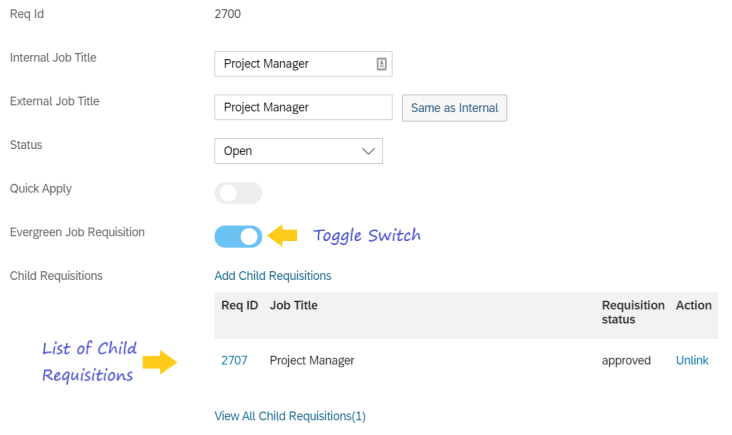Open View All Child Requisitions(1)
The height and width of the screenshot is (435, 732).
290,416
